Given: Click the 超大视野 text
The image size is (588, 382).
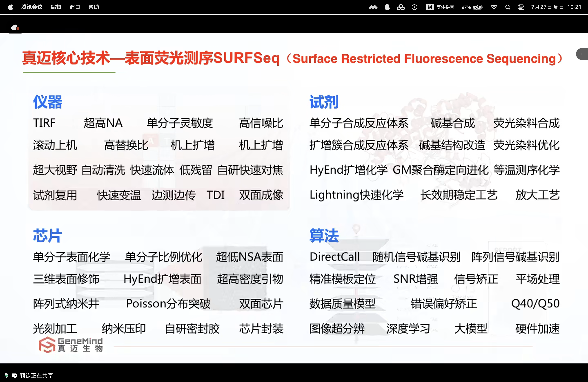Looking at the screenshot, I should tap(55, 170).
